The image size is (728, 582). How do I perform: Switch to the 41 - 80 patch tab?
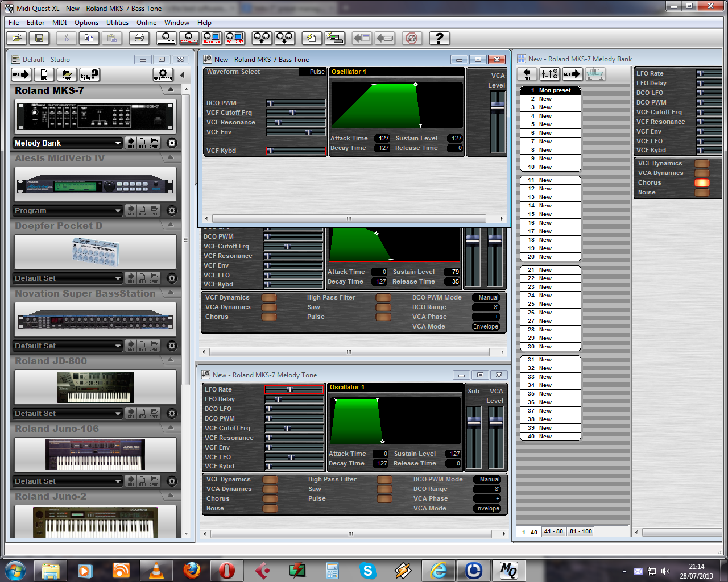click(553, 531)
